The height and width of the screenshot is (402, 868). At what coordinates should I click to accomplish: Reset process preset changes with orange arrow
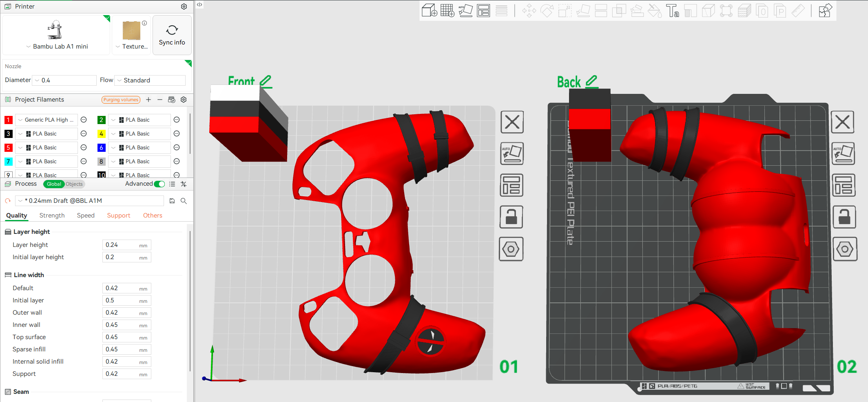point(8,201)
